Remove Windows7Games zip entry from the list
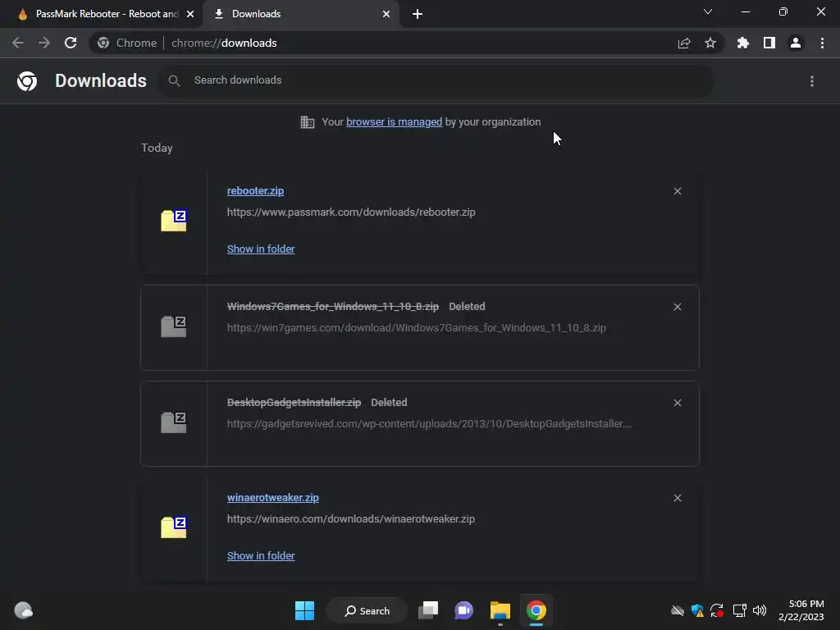Viewport: 840px width, 630px height. click(678, 307)
